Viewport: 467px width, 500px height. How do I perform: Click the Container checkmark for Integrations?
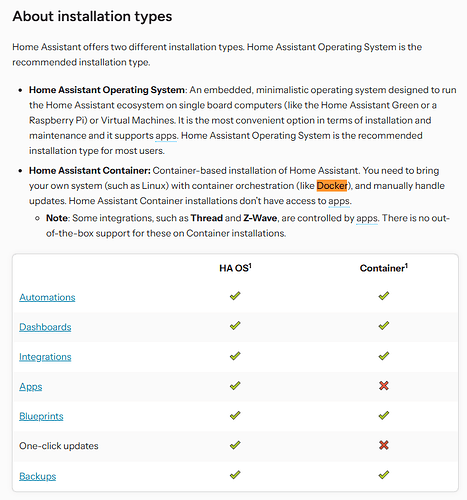[384, 356]
